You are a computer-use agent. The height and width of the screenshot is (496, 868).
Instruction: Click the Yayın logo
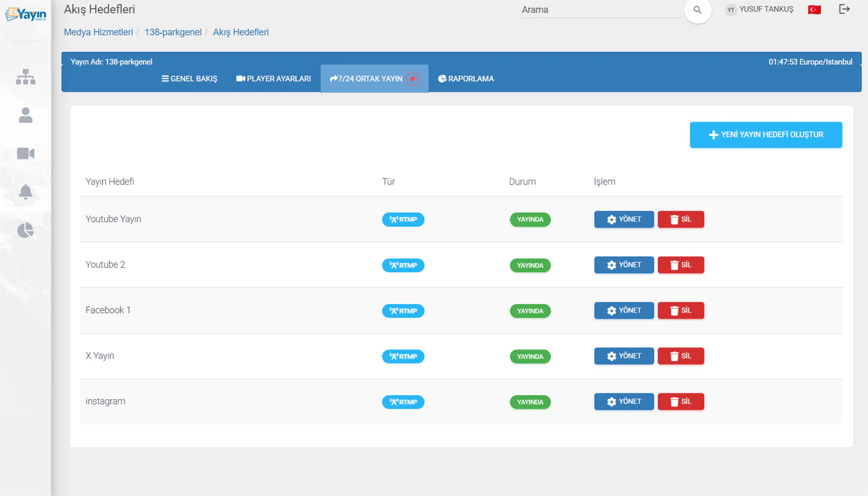pos(25,15)
